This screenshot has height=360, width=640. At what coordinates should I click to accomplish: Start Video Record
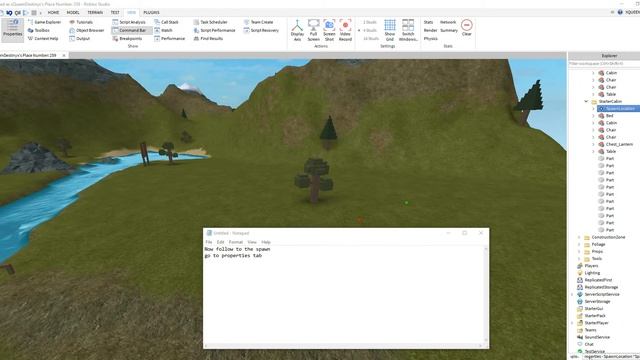pyautogui.click(x=345, y=30)
